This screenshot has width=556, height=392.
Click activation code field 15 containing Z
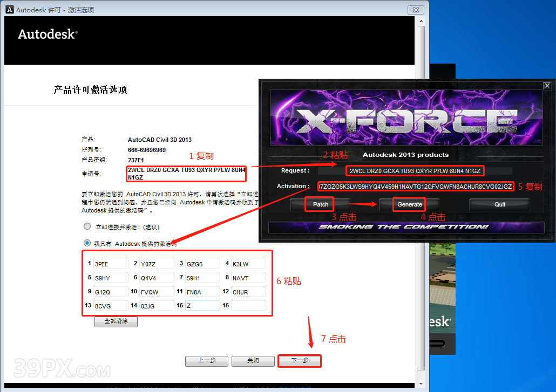point(202,306)
